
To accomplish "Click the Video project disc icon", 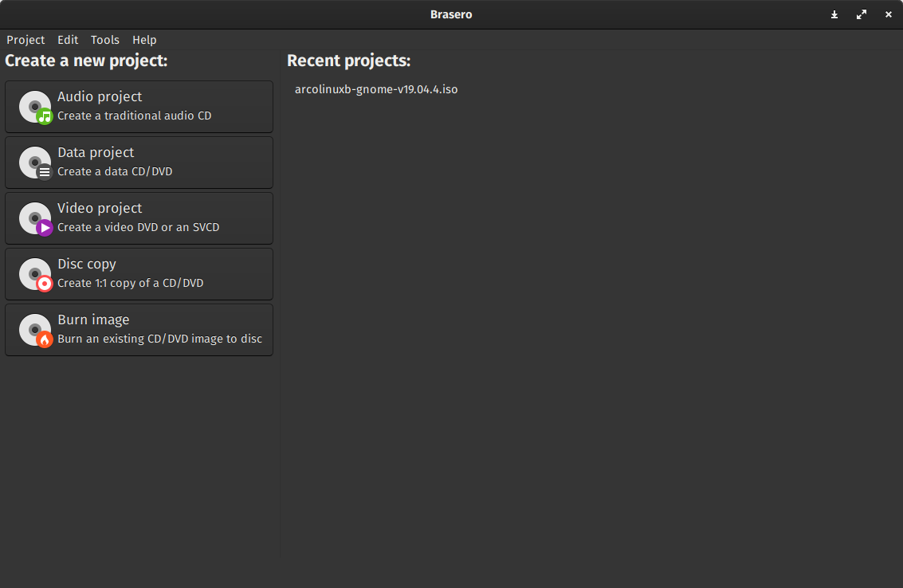I will (x=36, y=219).
